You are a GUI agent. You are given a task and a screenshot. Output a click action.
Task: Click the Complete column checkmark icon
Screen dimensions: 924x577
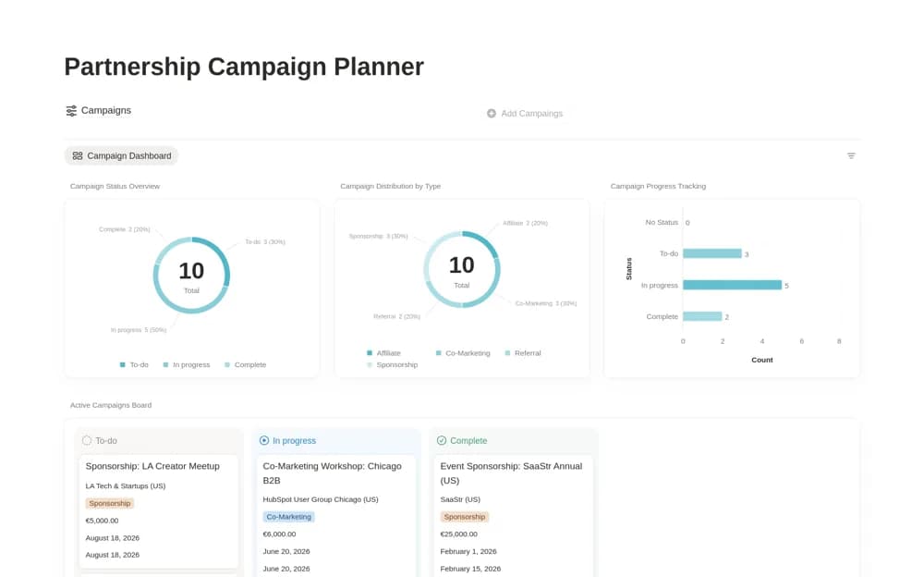[442, 441]
